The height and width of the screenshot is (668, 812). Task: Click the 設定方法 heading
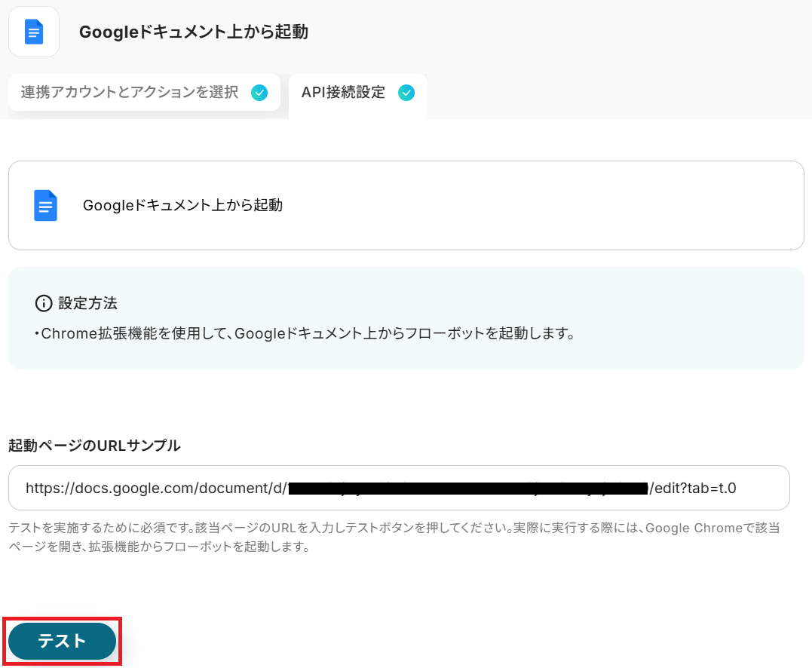(x=88, y=303)
